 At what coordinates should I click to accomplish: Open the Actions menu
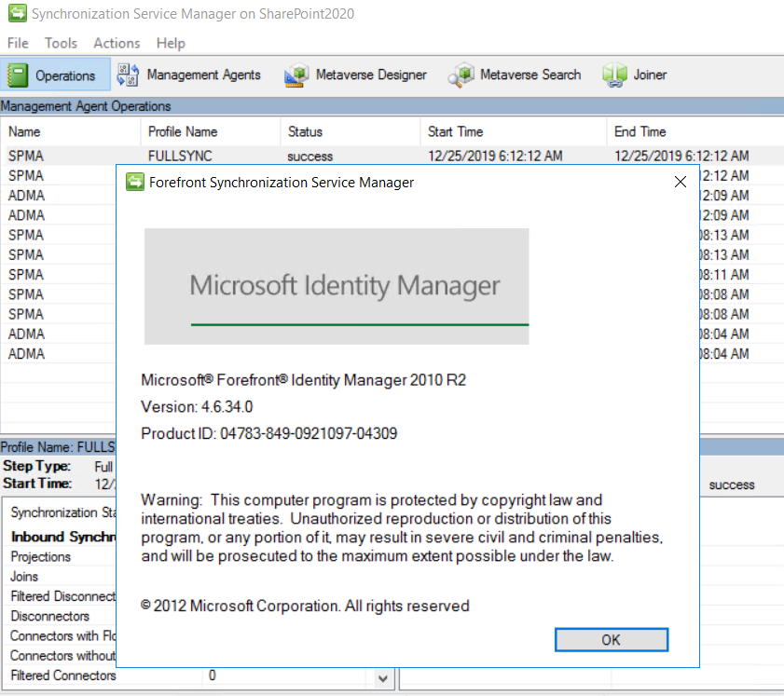tap(117, 44)
